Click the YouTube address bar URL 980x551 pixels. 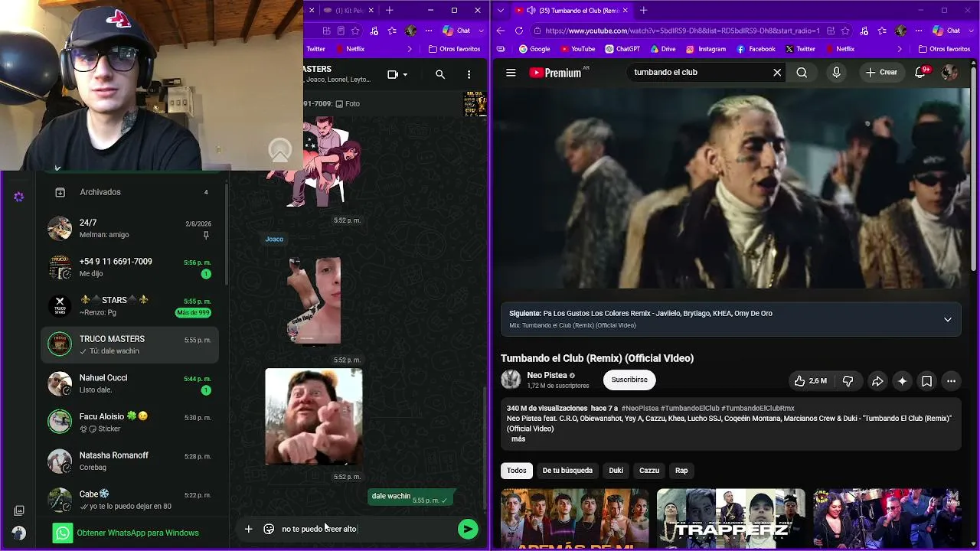(682, 31)
